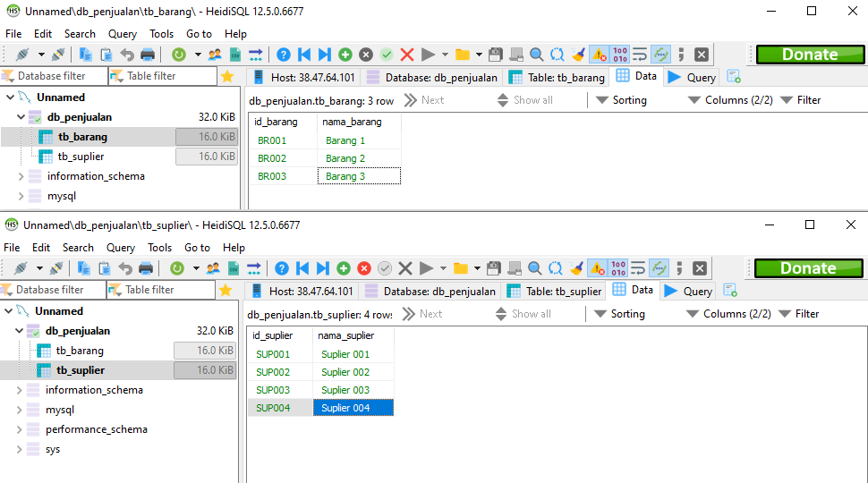Open Table: tb_suplier tab in bottom window
868x483 pixels.
[x=555, y=291]
